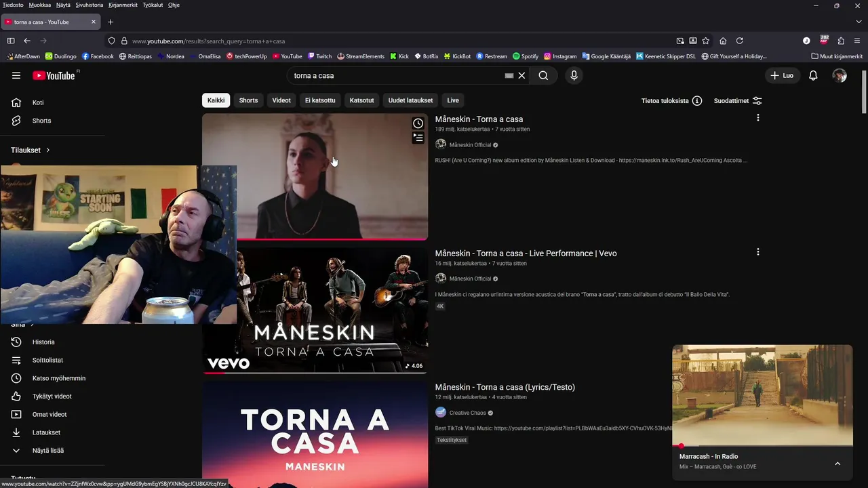Play the first Måneskin video thumbnail
The height and width of the screenshot is (488, 868).
coord(315,176)
